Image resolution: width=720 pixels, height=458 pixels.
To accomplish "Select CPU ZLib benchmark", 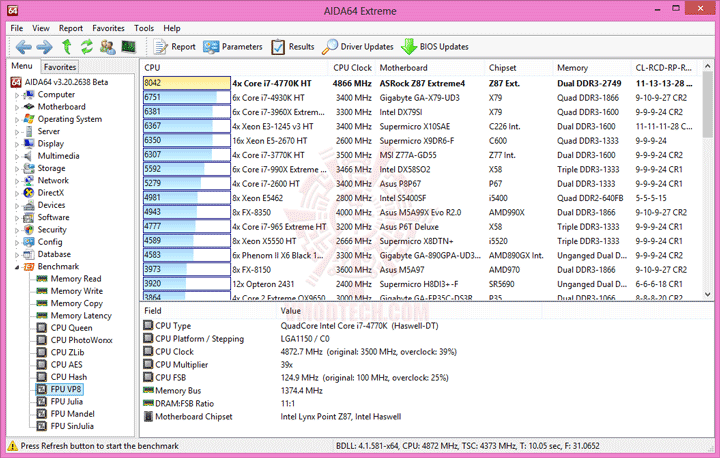I will pyautogui.click(x=68, y=352).
